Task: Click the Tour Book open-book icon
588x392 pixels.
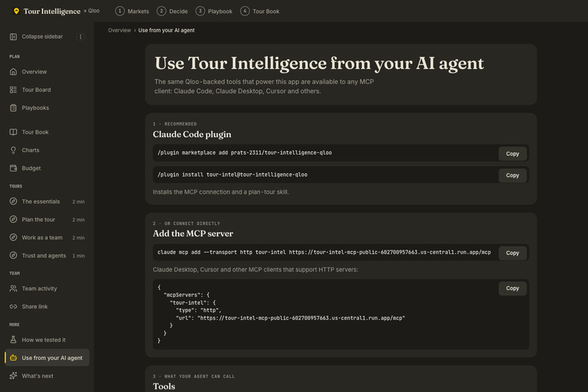Action: pyautogui.click(x=13, y=132)
